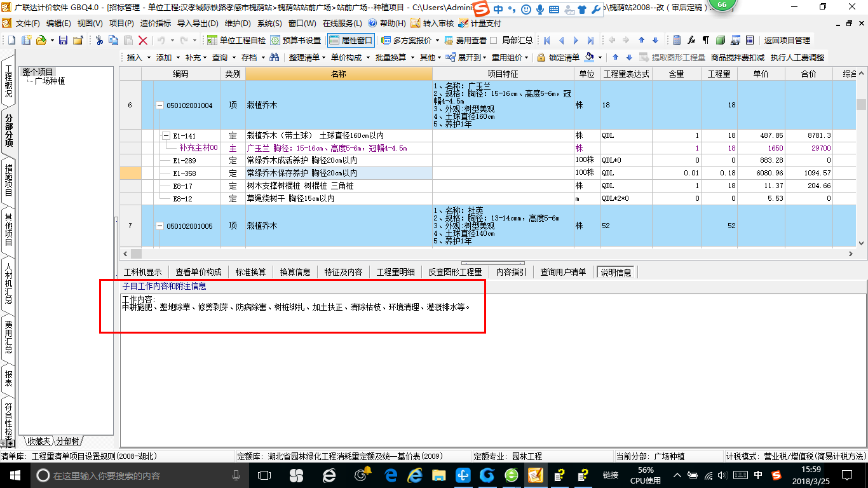Switch to 查看单价构成 tab

click(x=199, y=272)
